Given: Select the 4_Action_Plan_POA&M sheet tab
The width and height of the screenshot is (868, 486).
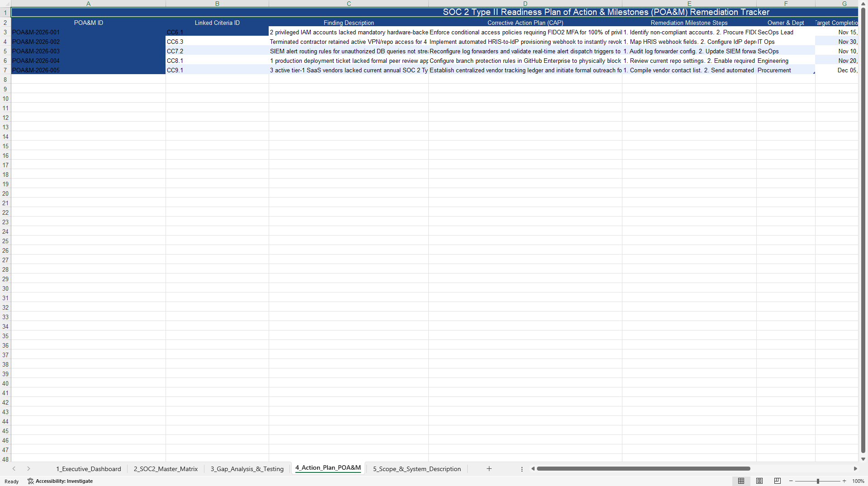Looking at the screenshot, I should click(x=328, y=468).
